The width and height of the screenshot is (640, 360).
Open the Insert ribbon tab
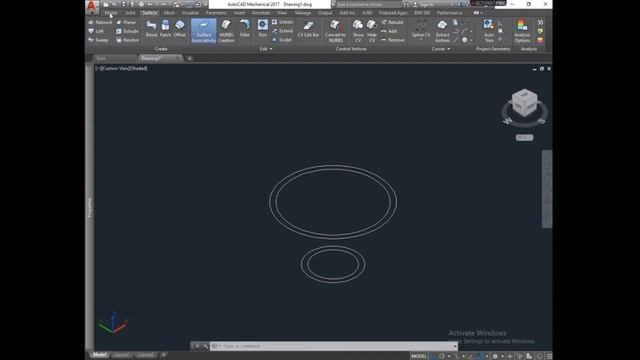tap(240, 13)
